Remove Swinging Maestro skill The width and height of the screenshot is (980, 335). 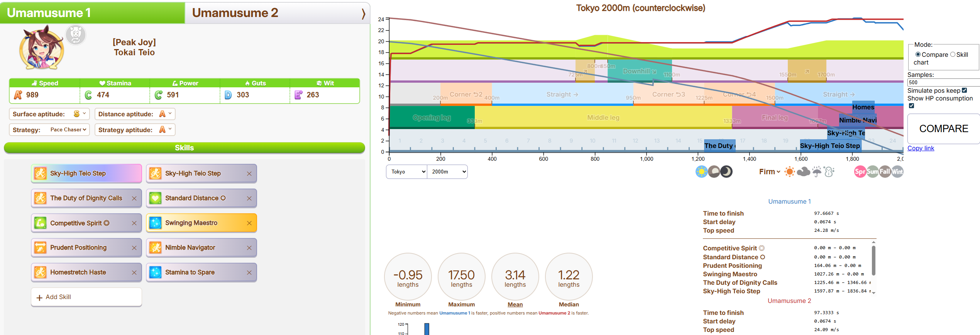pyautogui.click(x=249, y=223)
